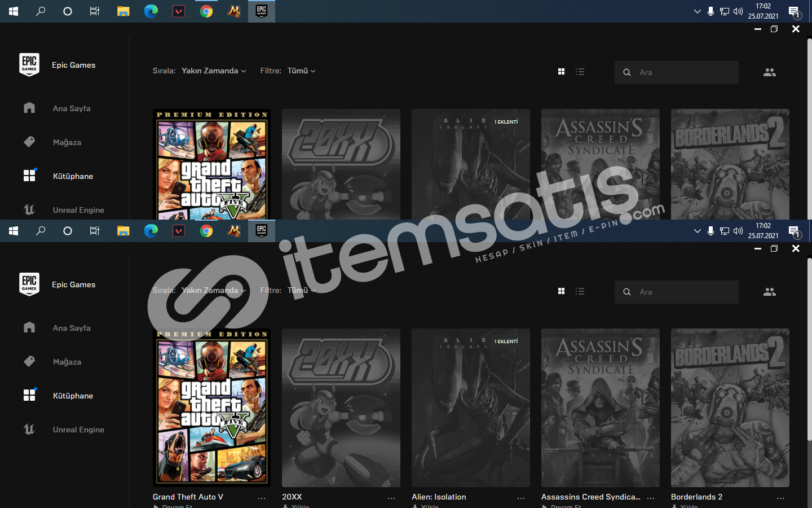Open notification center in lower taskbar

click(x=795, y=231)
